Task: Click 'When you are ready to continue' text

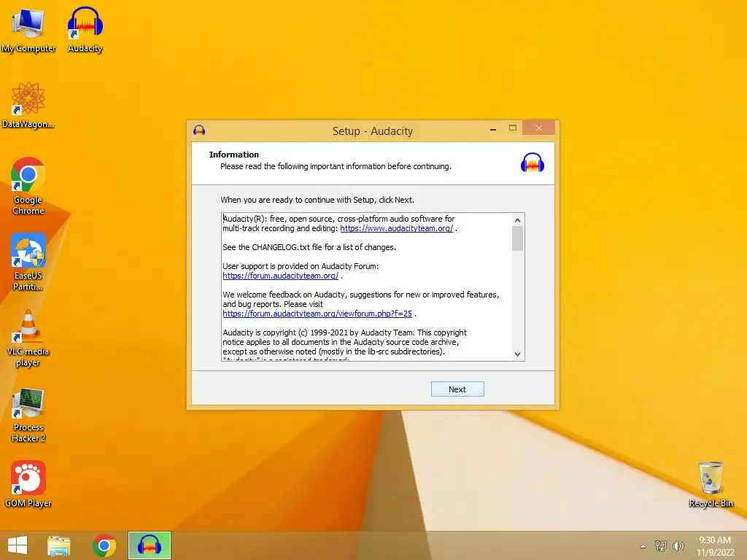Action: click(x=317, y=200)
